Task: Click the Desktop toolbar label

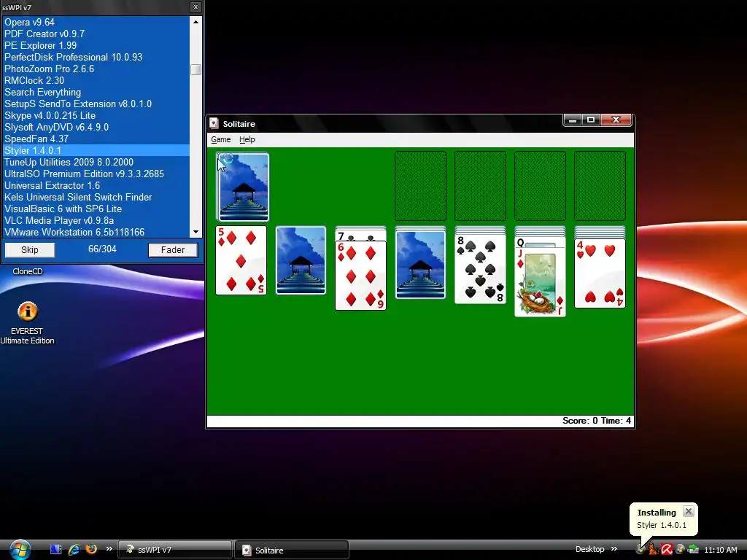Action: (589, 550)
